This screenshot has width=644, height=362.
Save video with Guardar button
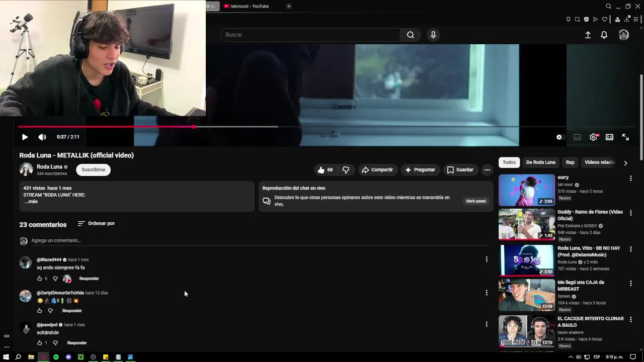tap(460, 170)
